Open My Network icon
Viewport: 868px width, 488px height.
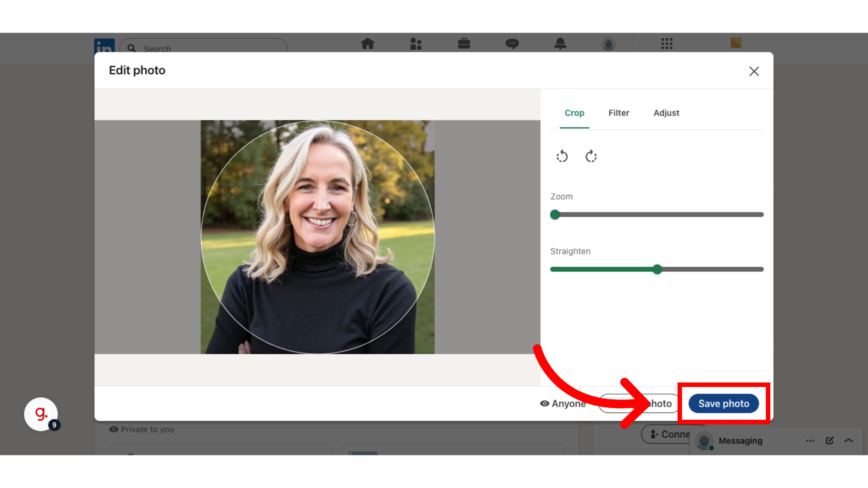coord(415,44)
